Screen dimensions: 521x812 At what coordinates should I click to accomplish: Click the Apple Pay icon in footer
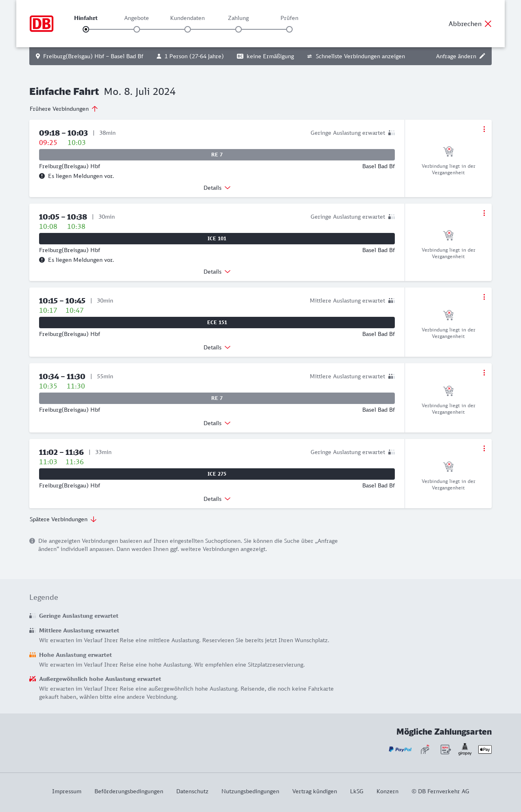485,749
